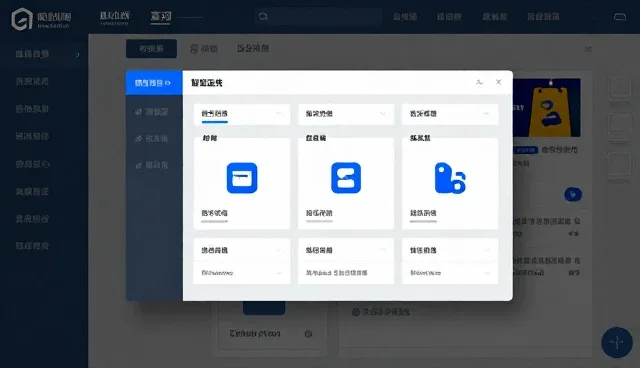Image resolution: width=640 pixels, height=368 pixels.
Task: Click the blue S-shaped card icon
Action: (x=346, y=178)
